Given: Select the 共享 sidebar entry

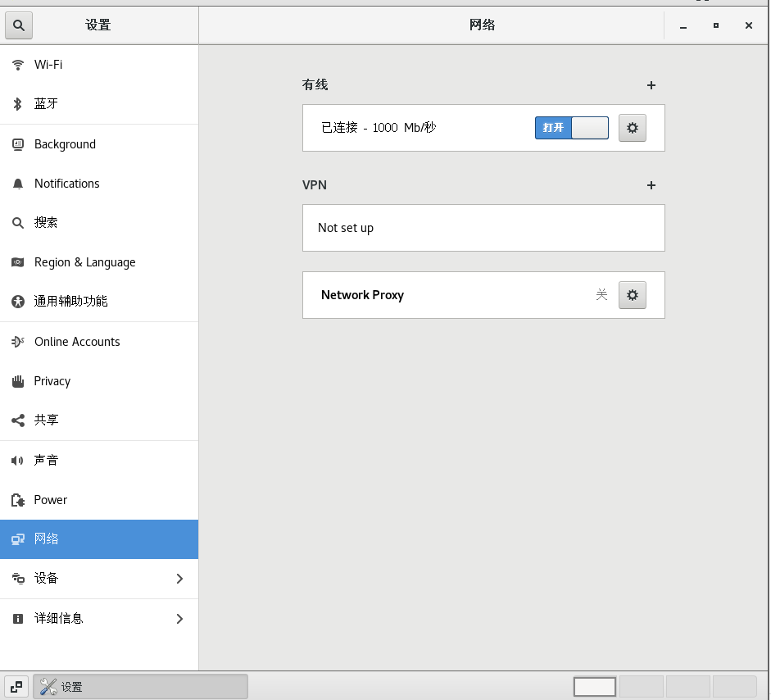Looking at the screenshot, I should point(99,420).
